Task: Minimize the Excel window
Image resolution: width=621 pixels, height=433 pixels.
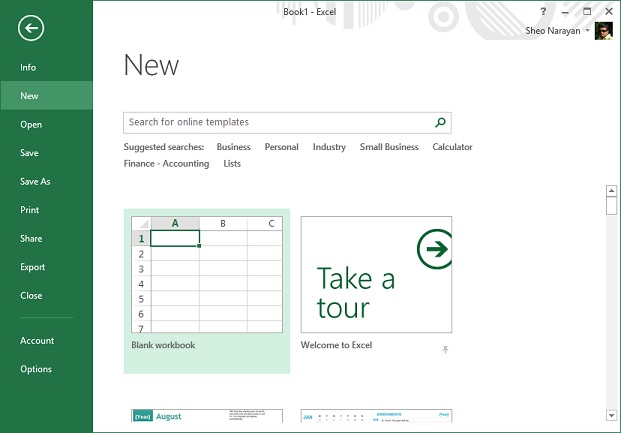Action: point(565,12)
